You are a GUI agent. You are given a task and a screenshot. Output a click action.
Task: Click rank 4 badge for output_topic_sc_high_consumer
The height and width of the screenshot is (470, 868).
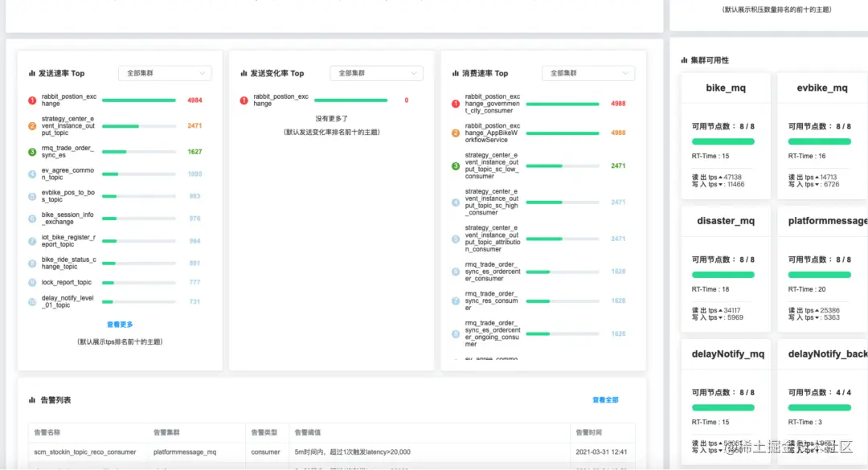[456, 202]
